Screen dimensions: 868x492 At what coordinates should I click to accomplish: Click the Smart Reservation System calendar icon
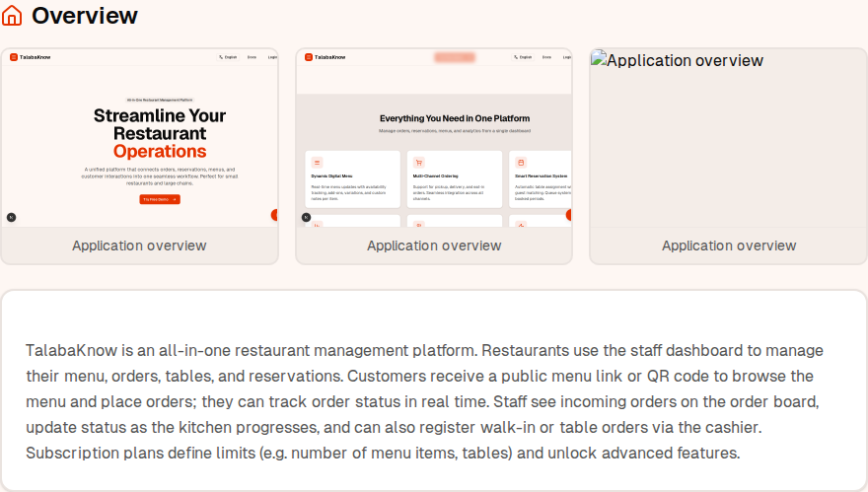click(x=521, y=162)
